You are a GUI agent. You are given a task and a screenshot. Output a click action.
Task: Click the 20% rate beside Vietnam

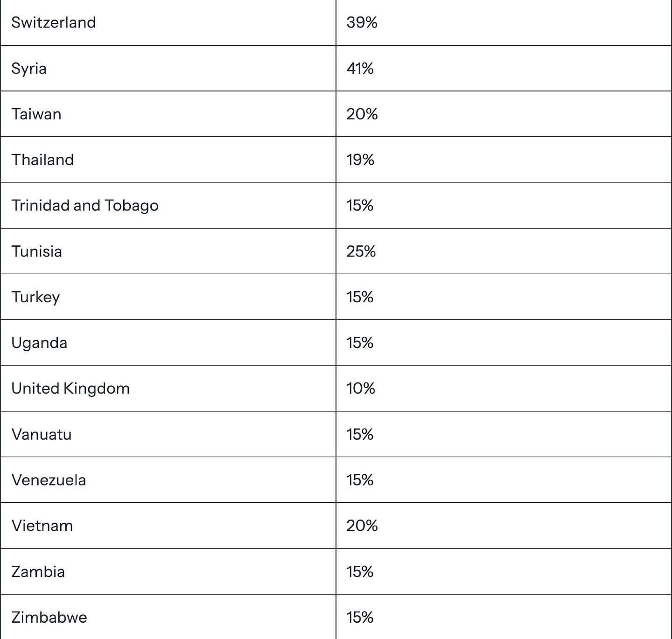[x=362, y=526]
